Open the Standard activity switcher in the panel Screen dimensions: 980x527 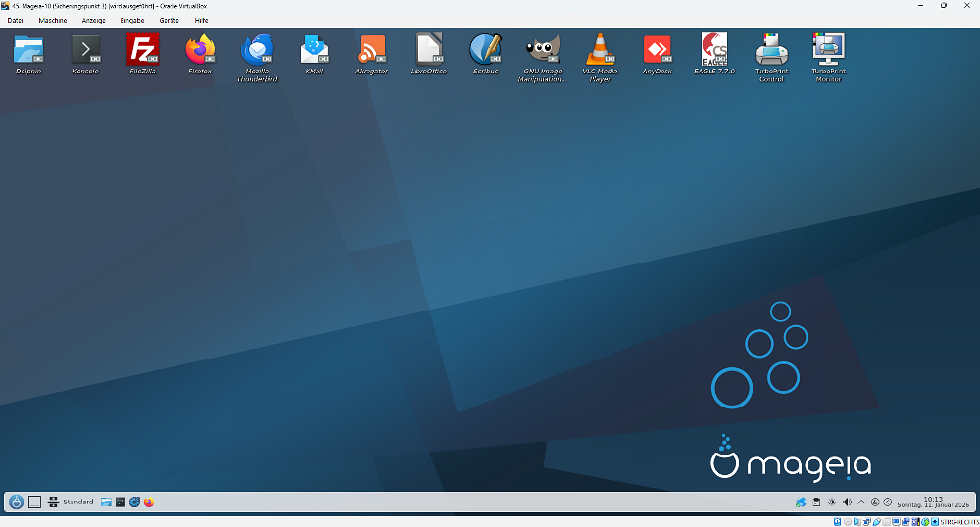click(x=71, y=503)
